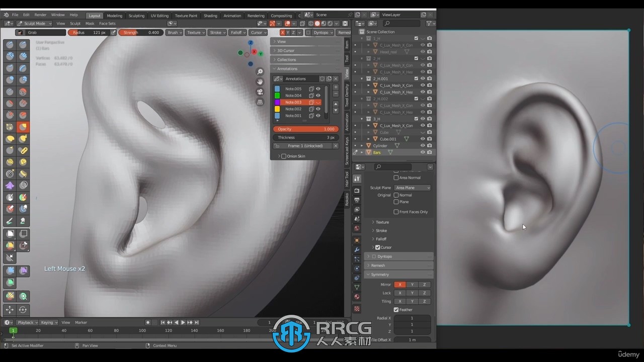The height and width of the screenshot is (362, 644).
Task: Open the Object Data properties tab
Action: coord(357,288)
